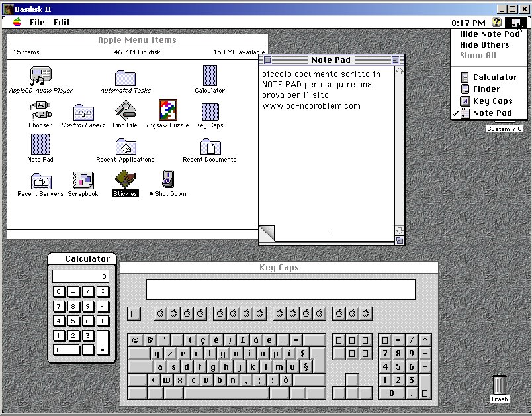Open the help balloon menu

point(496,22)
